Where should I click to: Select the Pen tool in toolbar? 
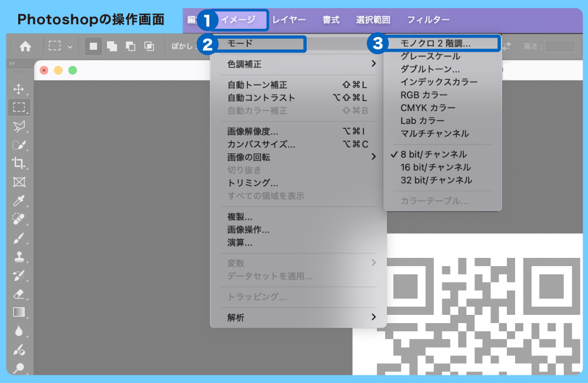click(19, 350)
